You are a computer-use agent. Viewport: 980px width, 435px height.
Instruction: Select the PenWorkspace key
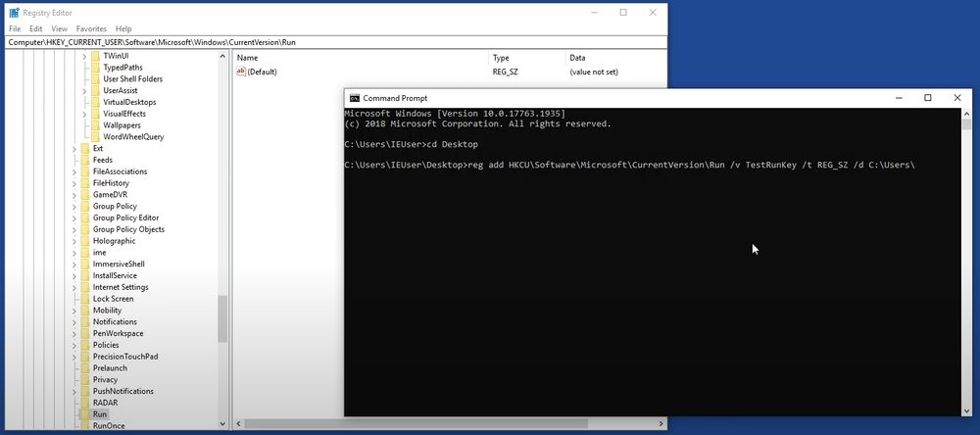[119, 333]
